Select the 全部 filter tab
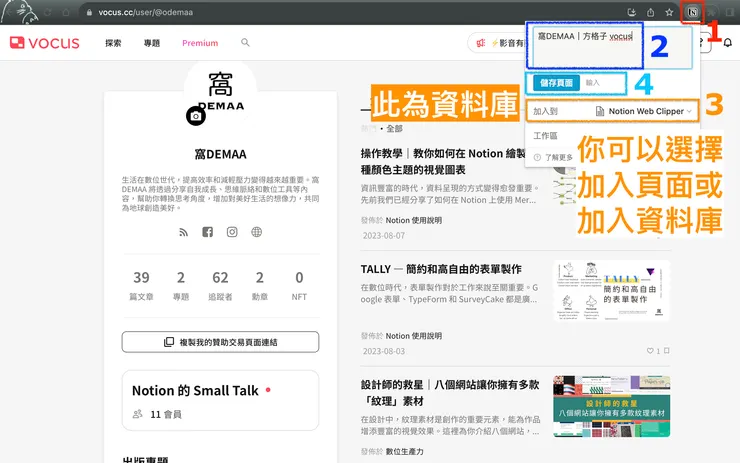Viewport: 740px width, 463px height. (x=395, y=128)
